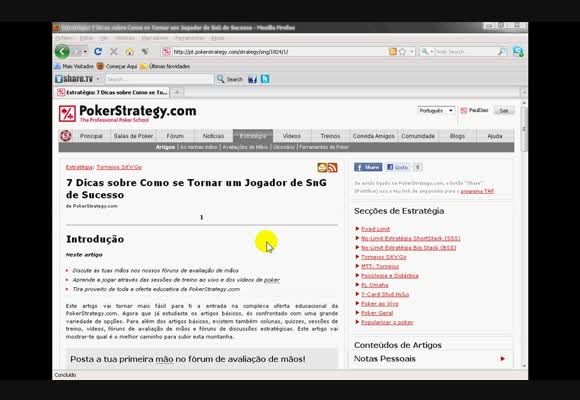Click the share.tv Search magnifier button

230,79
